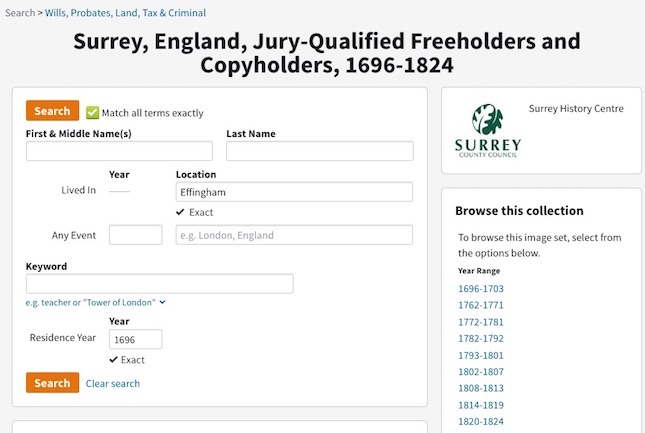
Task: Expand keyword examples chevron
Action: [x=162, y=302]
